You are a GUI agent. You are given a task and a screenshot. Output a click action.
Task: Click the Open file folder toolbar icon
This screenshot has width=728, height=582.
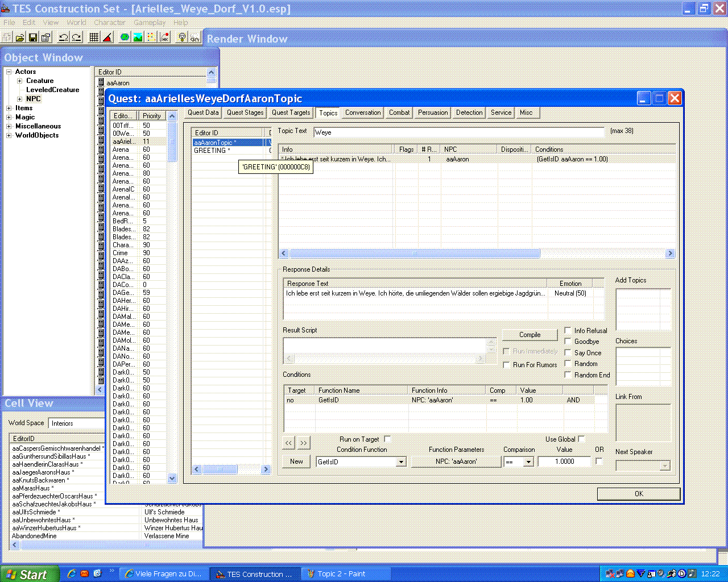(20, 38)
